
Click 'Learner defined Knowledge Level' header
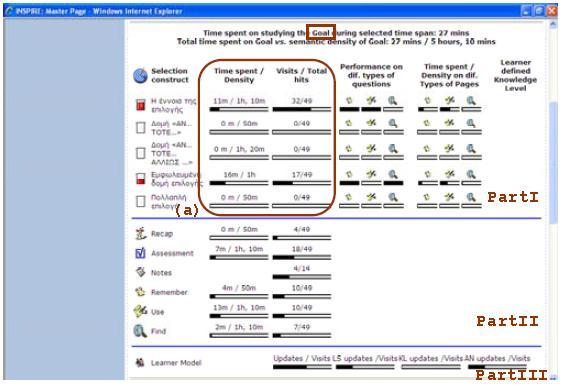click(x=515, y=75)
